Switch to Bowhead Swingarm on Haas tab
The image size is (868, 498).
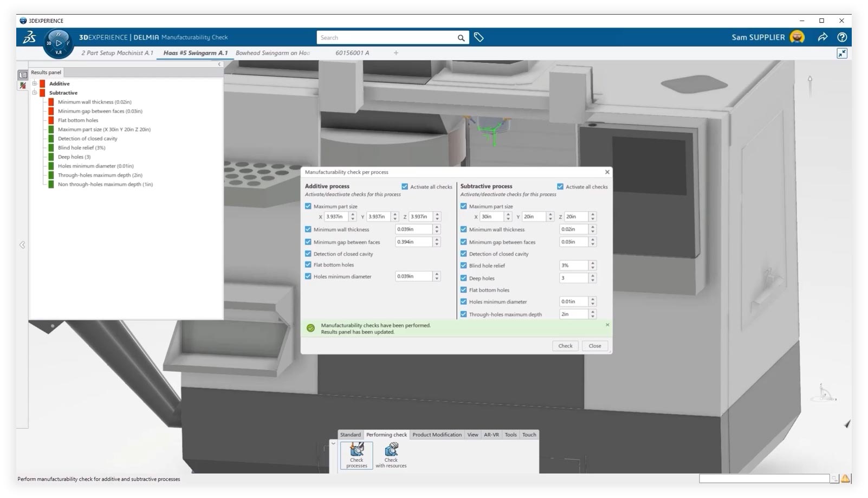(x=273, y=53)
